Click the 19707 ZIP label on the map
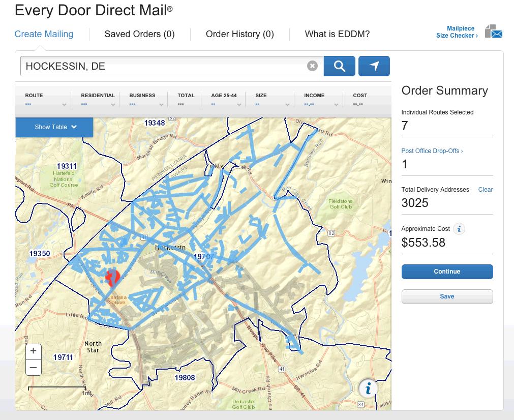Image resolution: width=514 pixels, height=420 pixels. pos(203,256)
